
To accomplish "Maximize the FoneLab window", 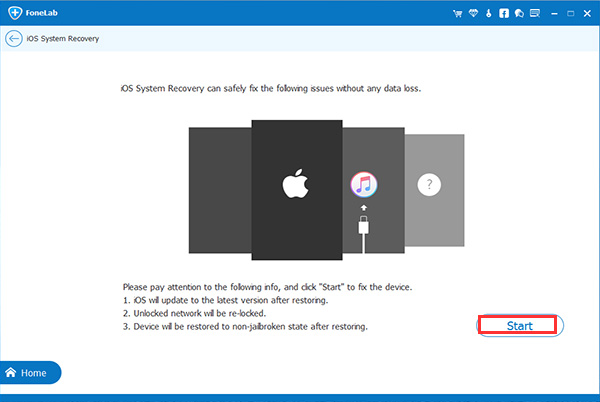I will point(571,14).
